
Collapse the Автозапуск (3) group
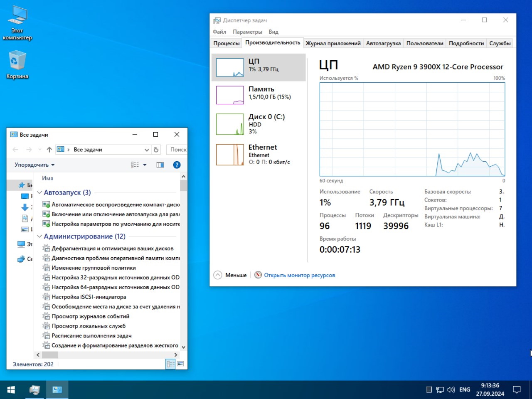[x=39, y=192]
